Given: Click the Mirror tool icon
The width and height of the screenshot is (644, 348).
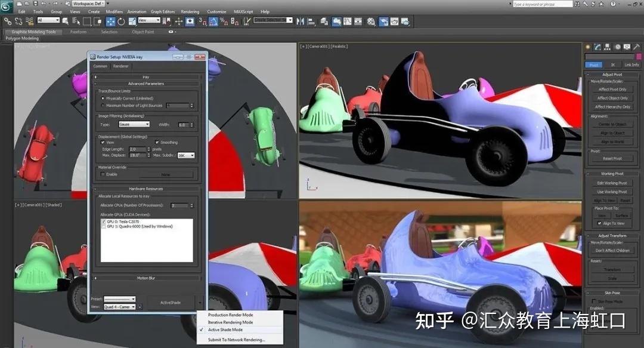Looking at the screenshot, I should tap(300, 21).
